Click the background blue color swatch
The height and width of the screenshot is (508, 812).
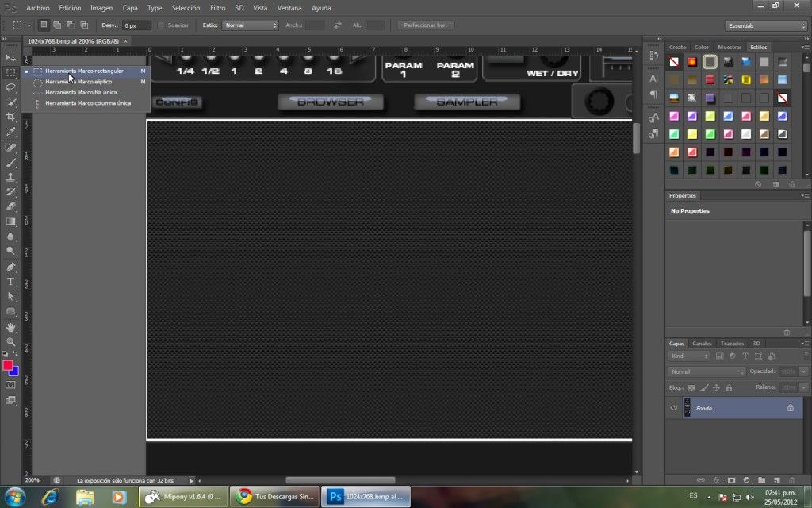pos(15,371)
